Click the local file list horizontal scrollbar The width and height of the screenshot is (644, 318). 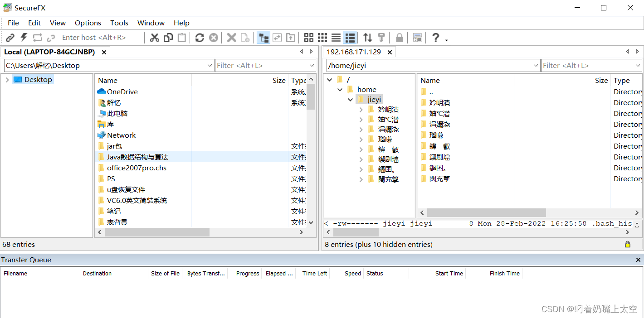click(x=157, y=232)
